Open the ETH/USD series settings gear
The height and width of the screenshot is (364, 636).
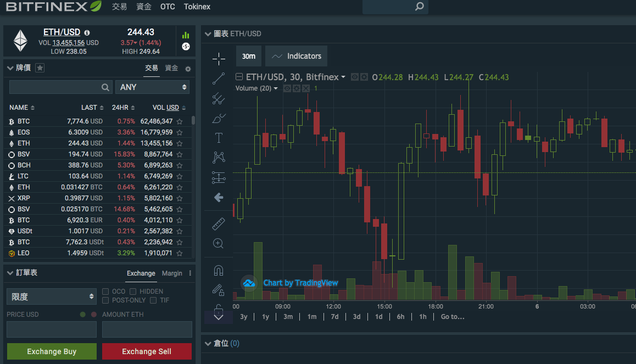point(364,77)
